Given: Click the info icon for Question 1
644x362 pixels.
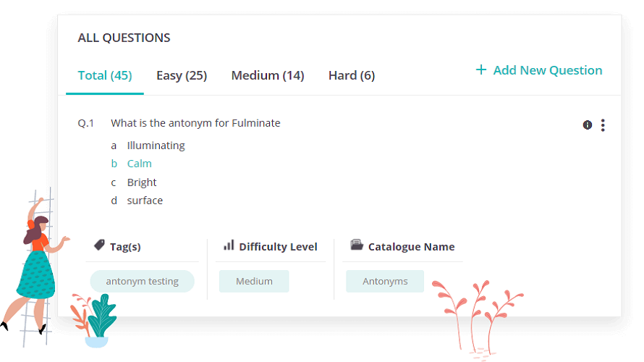Looking at the screenshot, I should click(588, 125).
